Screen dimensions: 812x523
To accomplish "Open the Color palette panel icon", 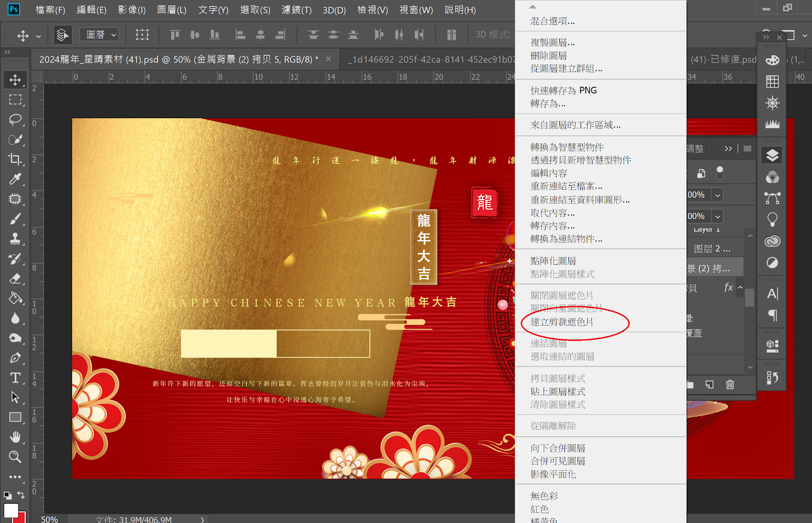I will [x=772, y=60].
